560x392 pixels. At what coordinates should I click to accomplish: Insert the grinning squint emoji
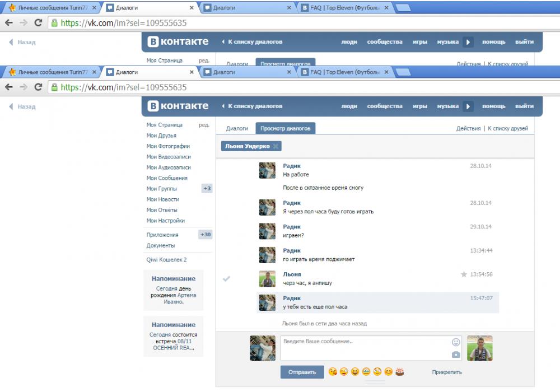(x=355, y=372)
